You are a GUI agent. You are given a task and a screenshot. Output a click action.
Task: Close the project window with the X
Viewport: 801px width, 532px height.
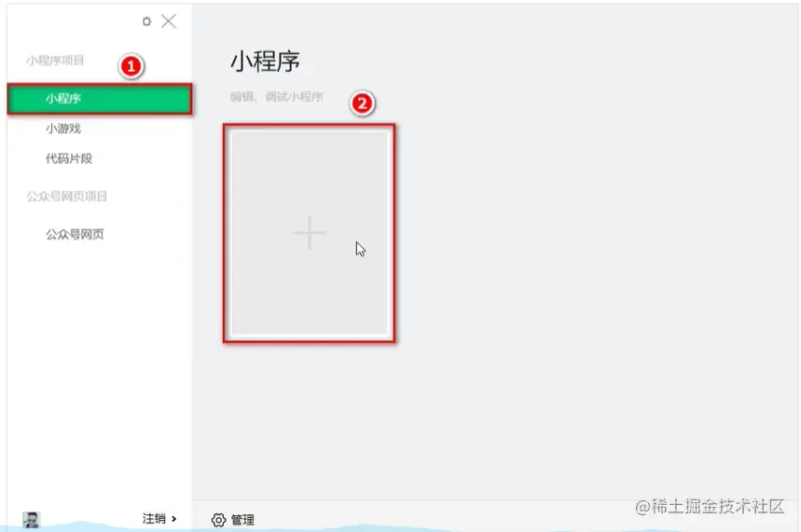tap(169, 21)
